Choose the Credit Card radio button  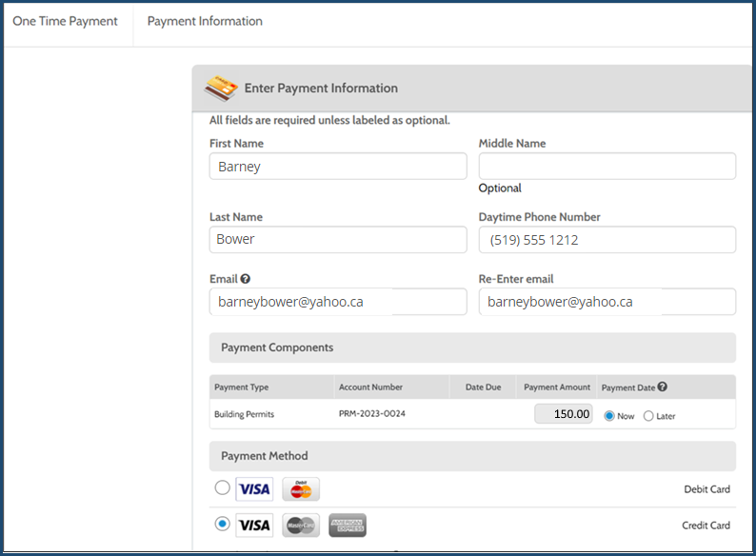click(223, 524)
